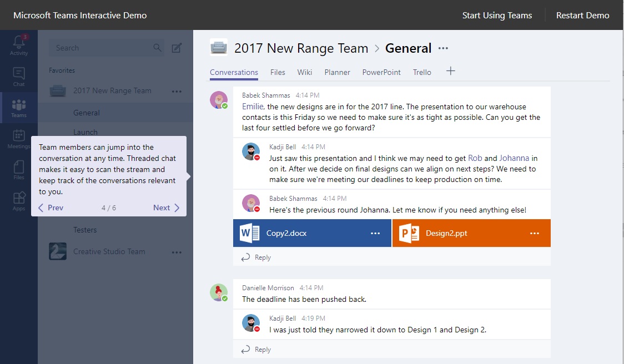The height and width of the screenshot is (364, 624).
Task: Click the add tab plus icon
Action: 450,71
